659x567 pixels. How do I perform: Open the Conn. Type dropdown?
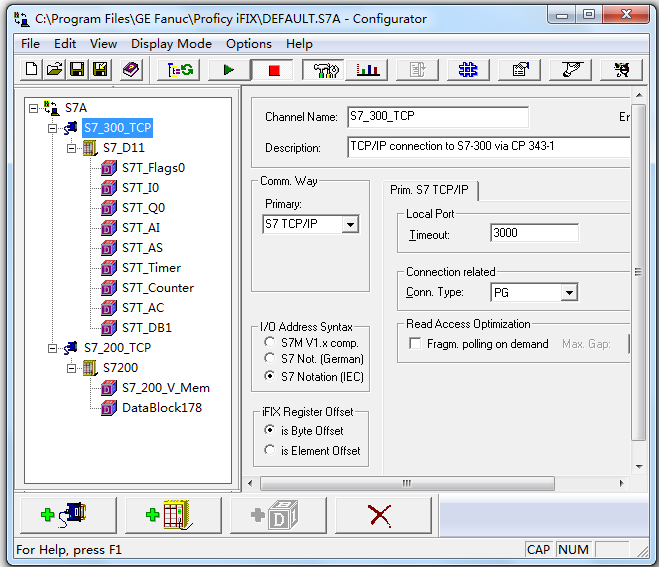pos(569,293)
